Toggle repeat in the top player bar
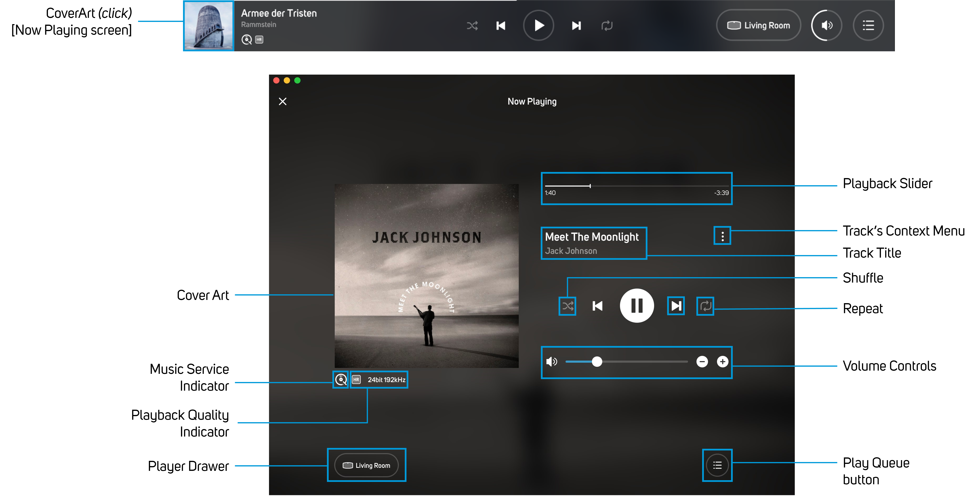 [607, 25]
